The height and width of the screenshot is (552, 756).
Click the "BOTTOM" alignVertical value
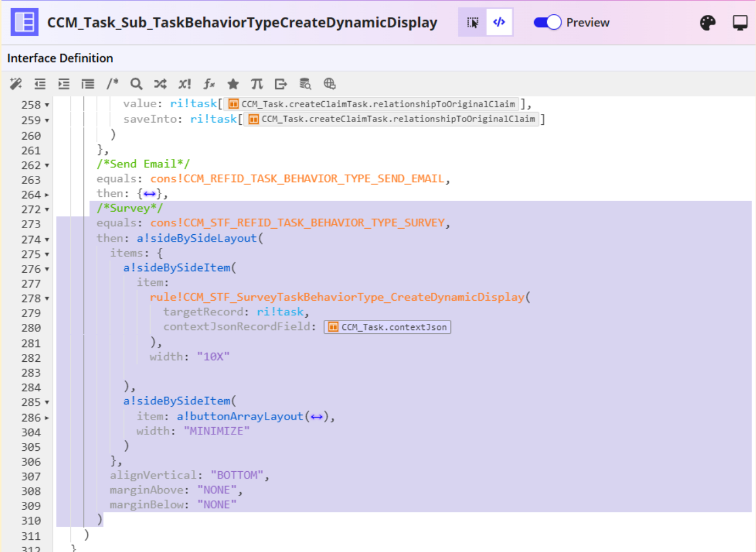pyautogui.click(x=237, y=475)
